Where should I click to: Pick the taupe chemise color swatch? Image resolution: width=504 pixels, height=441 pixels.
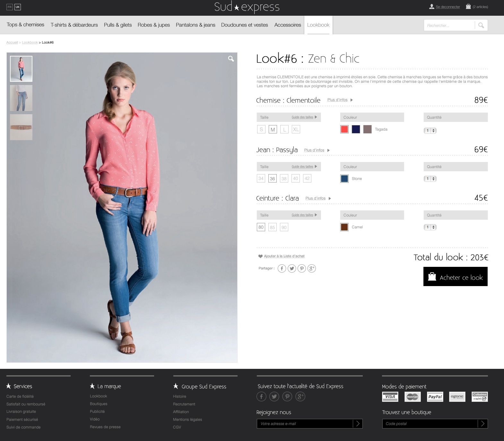point(367,129)
